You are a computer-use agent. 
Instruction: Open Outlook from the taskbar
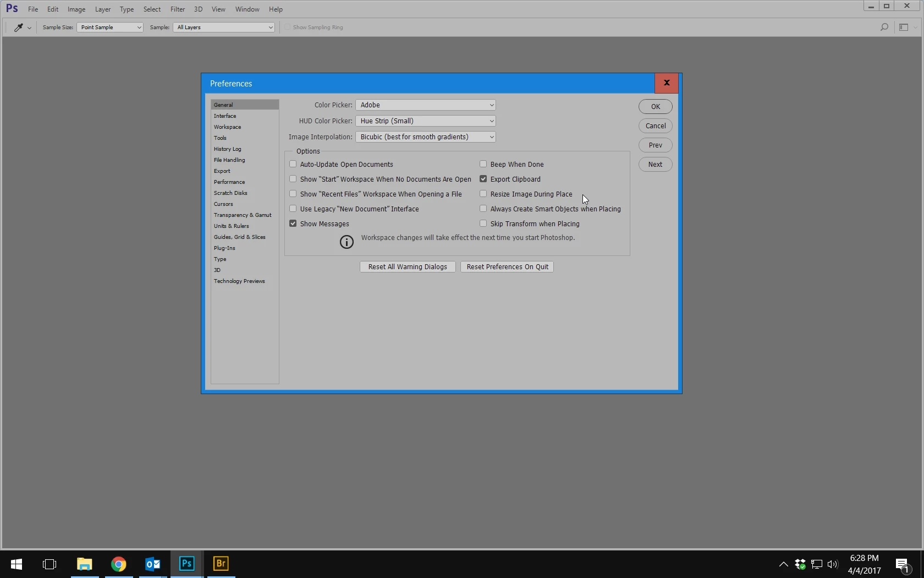pos(152,564)
